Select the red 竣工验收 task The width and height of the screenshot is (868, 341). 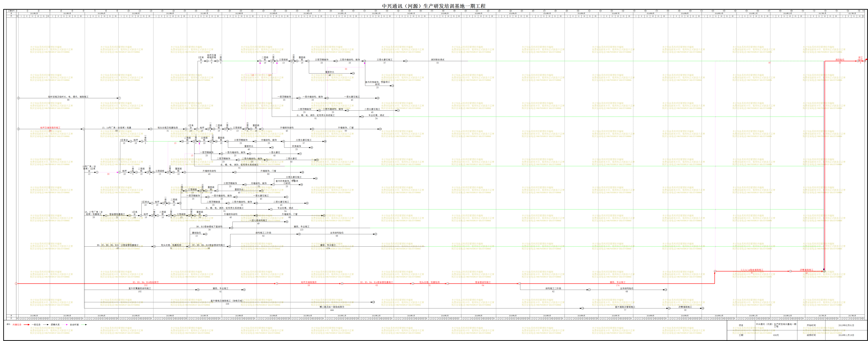[x=860, y=59]
